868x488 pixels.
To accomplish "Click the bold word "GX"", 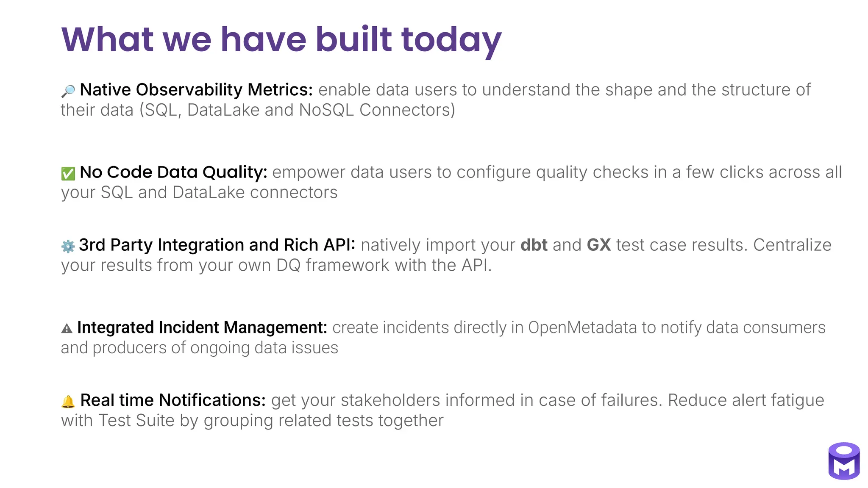I will (599, 245).
